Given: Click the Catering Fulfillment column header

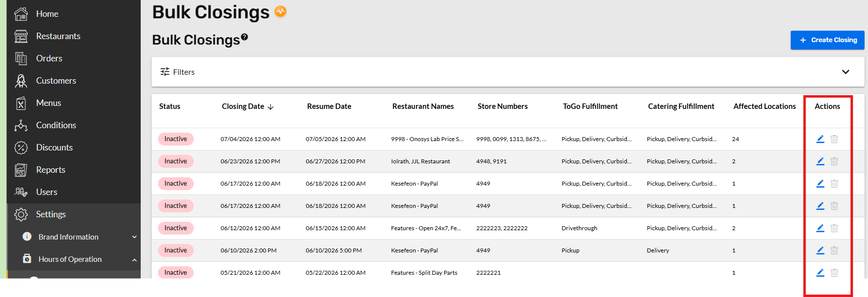Looking at the screenshot, I should 681,106.
